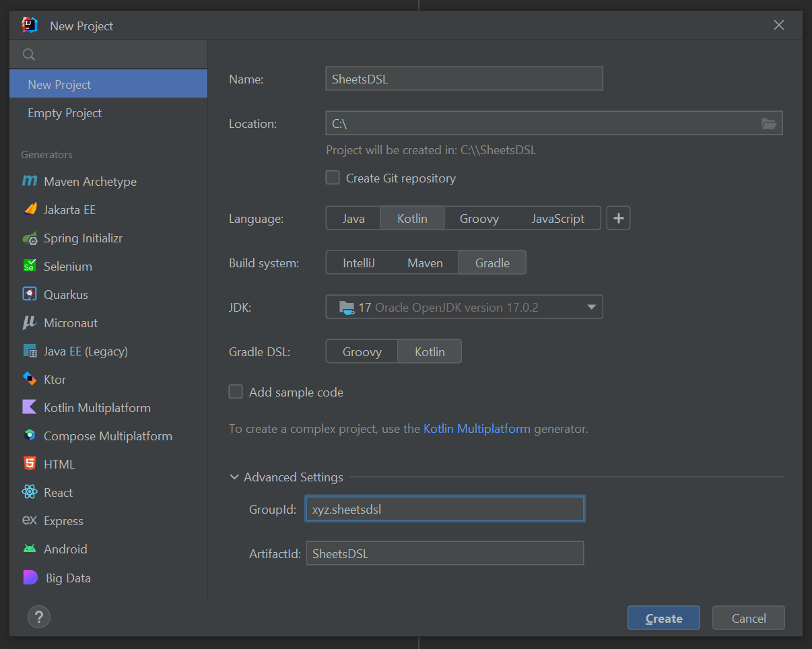Click the add language plus button
This screenshot has height=649, width=812.
pyautogui.click(x=617, y=217)
